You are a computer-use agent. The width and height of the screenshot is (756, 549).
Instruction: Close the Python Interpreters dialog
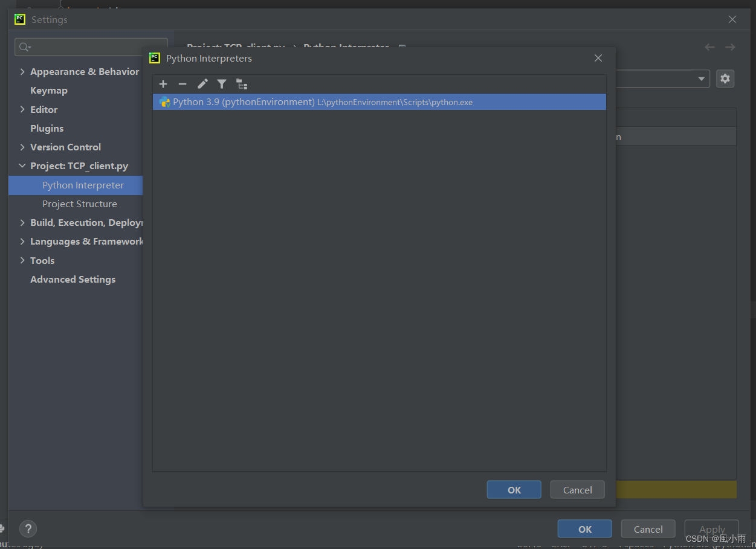point(598,58)
